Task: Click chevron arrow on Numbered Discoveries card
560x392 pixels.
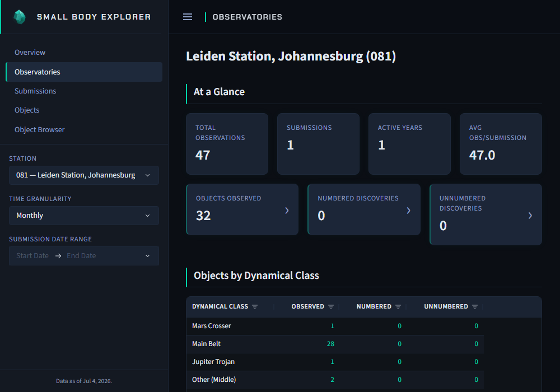Action: click(x=409, y=211)
